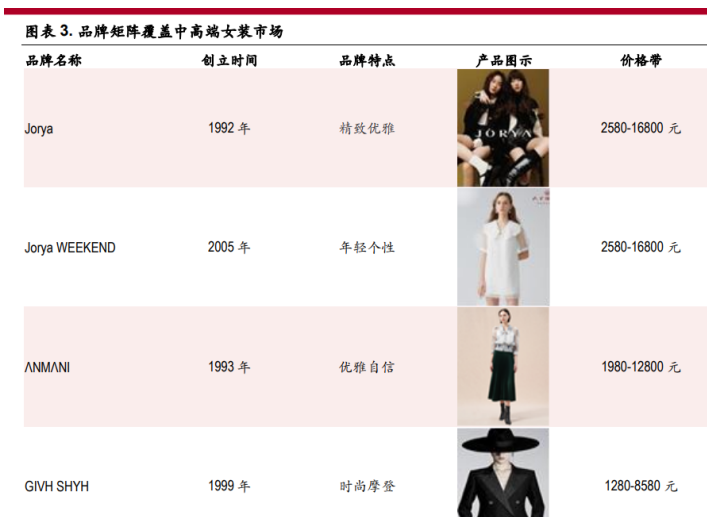Click the 1280-8580 元 price cell
Viewport: 707px width, 517px height.
[x=641, y=486]
